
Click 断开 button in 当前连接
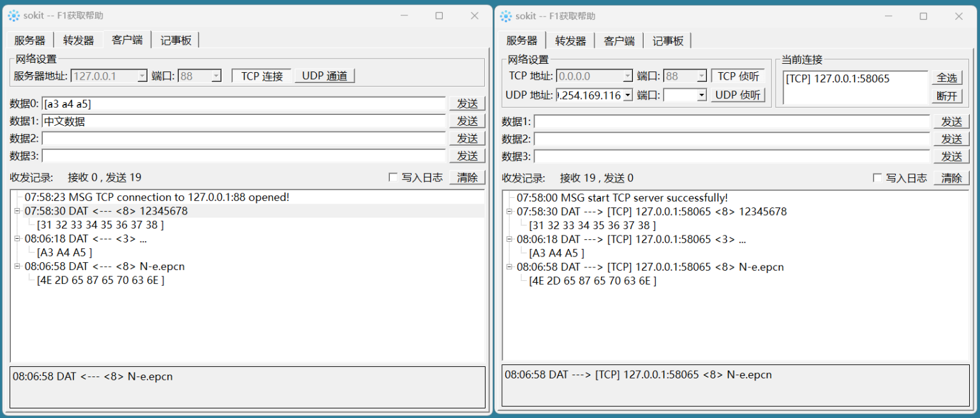tap(947, 96)
